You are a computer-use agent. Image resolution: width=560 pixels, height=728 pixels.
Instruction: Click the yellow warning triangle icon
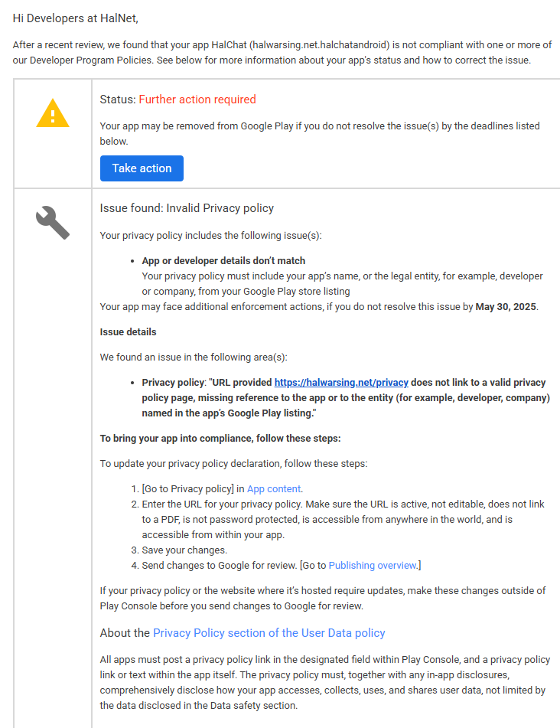[x=53, y=113]
